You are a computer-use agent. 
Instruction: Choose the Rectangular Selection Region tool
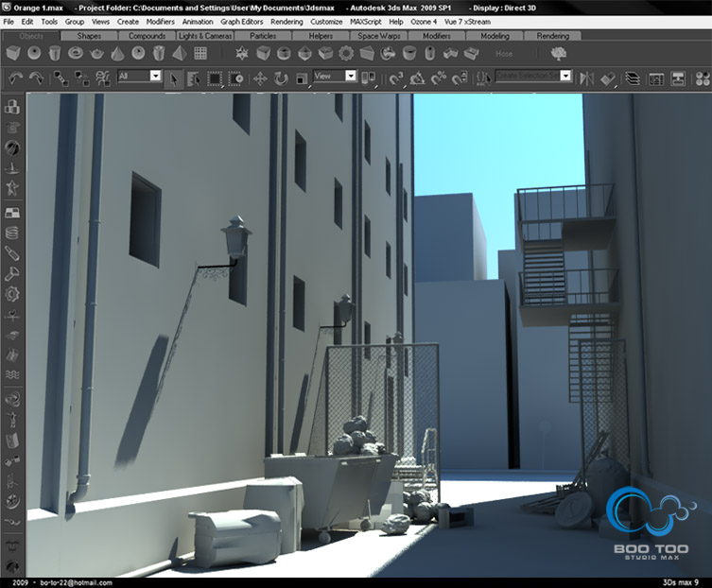215,78
